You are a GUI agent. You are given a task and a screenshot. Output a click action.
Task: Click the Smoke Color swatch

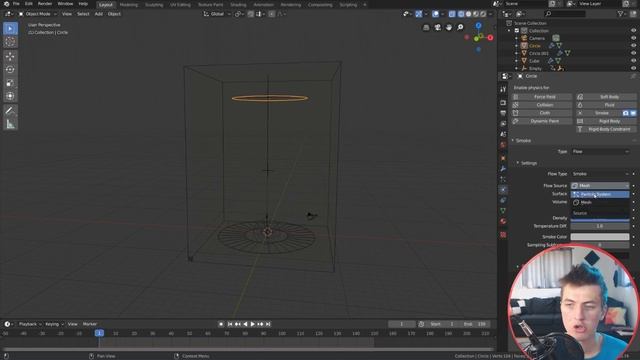click(600, 237)
